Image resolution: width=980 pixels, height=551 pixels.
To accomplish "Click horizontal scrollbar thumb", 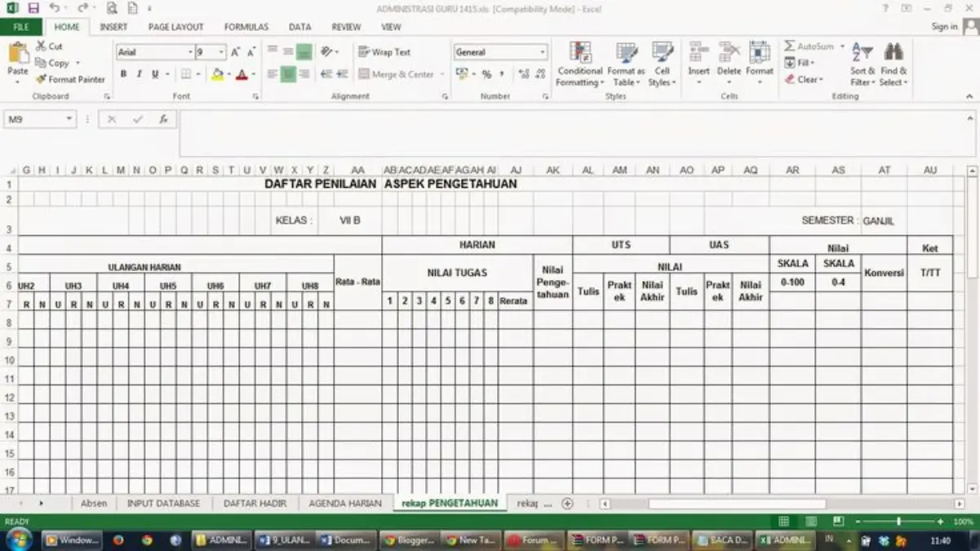I will [x=737, y=504].
